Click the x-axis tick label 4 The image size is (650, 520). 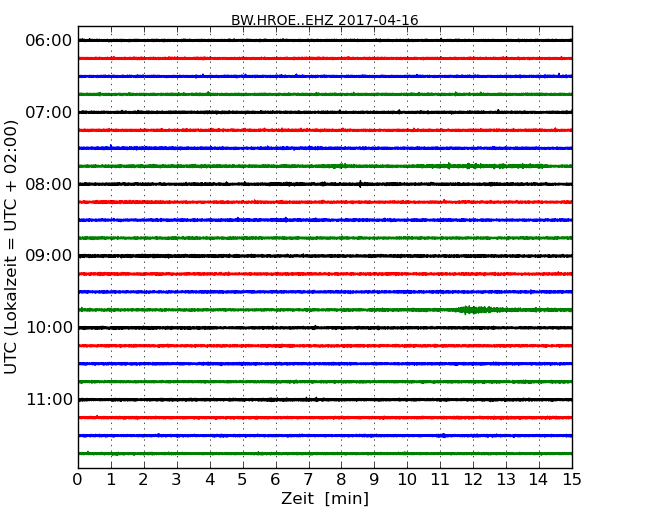coord(210,480)
